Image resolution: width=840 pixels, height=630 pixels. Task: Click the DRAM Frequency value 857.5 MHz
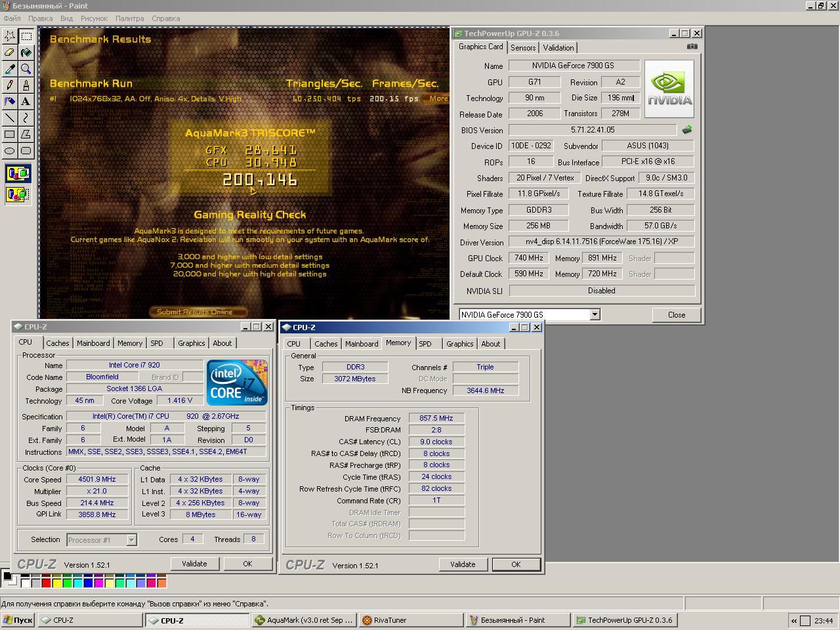436,418
